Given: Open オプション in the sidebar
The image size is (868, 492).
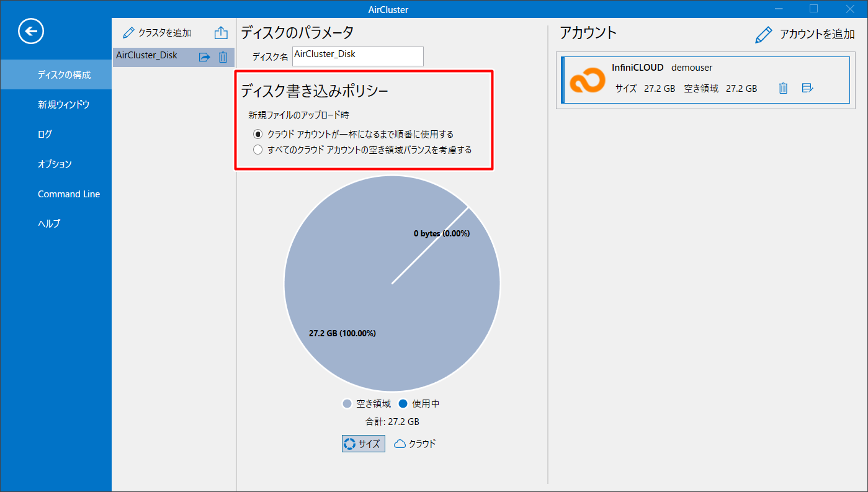Looking at the screenshot, I should click(55, 164).
